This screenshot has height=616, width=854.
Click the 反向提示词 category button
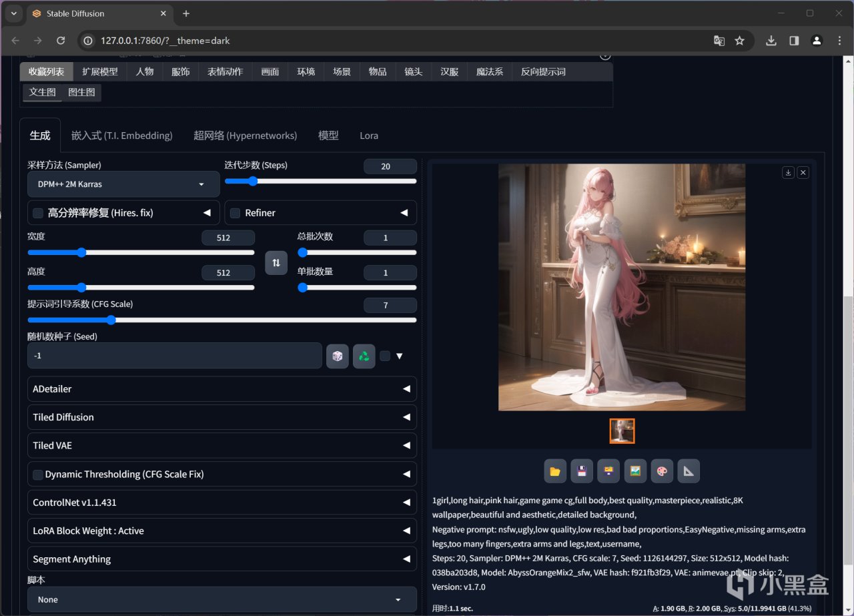pyautogui.click(x=543, y=71)
